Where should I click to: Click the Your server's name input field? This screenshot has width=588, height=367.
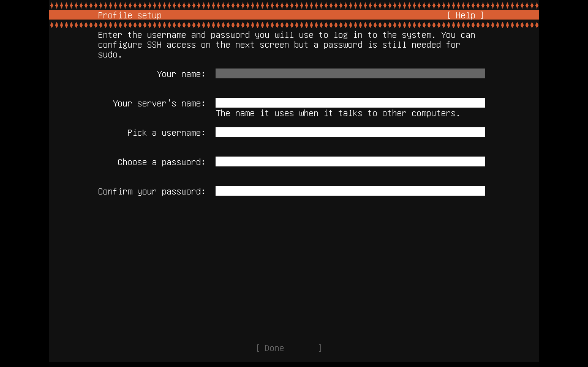point(350,103)
